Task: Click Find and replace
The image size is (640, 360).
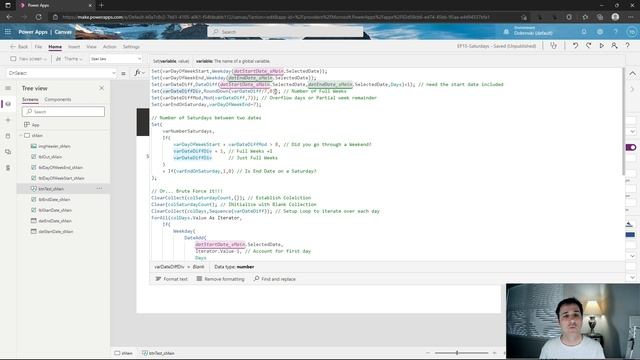Action: (275, 279)
